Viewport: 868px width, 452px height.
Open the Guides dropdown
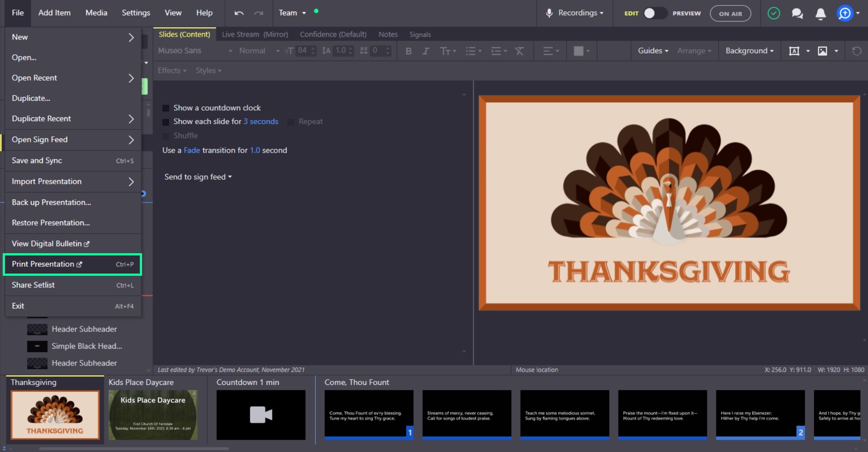[x=653, y=51]
